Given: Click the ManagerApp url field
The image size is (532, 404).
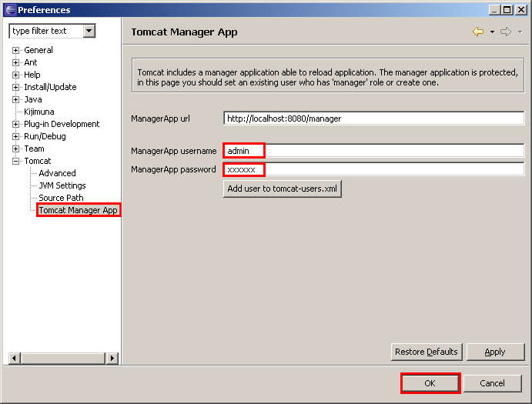Looking at the screenshot, I should [x=373, y=119].
